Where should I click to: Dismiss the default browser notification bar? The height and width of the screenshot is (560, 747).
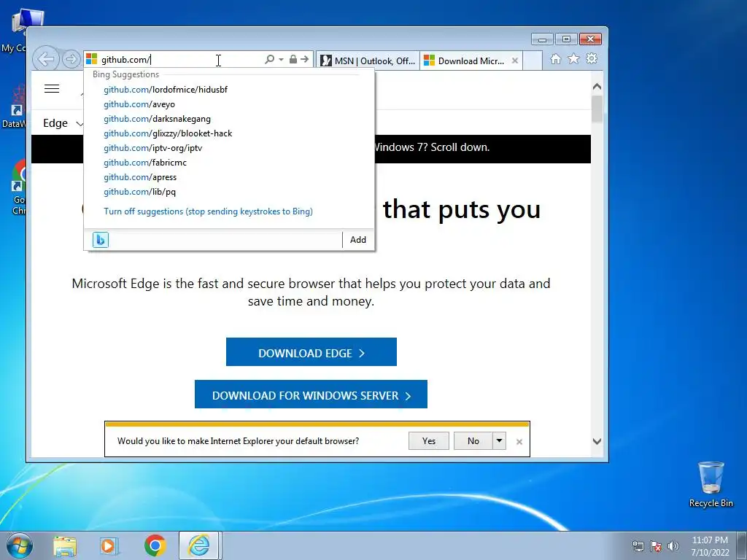[519, 442]
